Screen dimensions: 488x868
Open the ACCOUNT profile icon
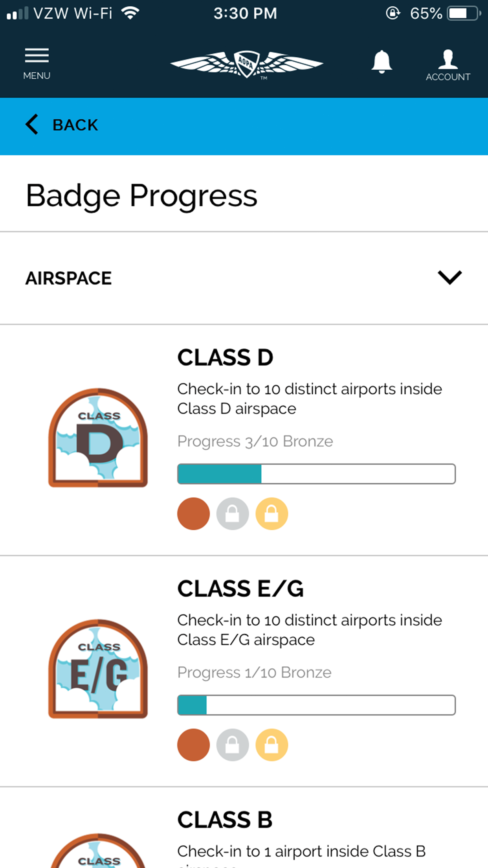448,65
